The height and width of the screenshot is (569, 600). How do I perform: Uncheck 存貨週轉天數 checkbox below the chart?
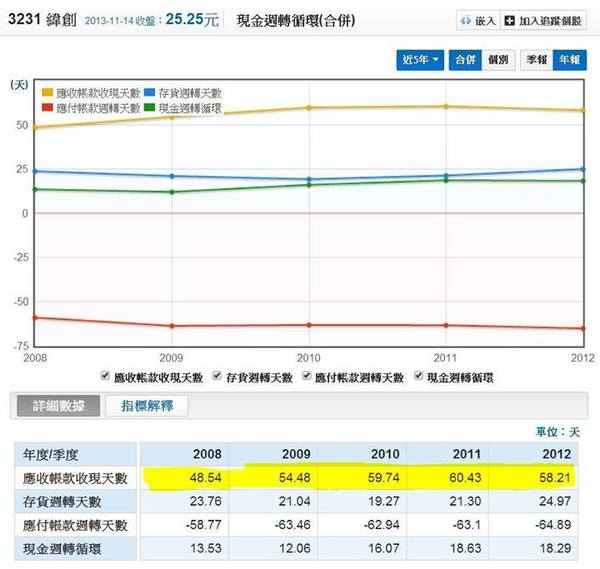(220, 377)
